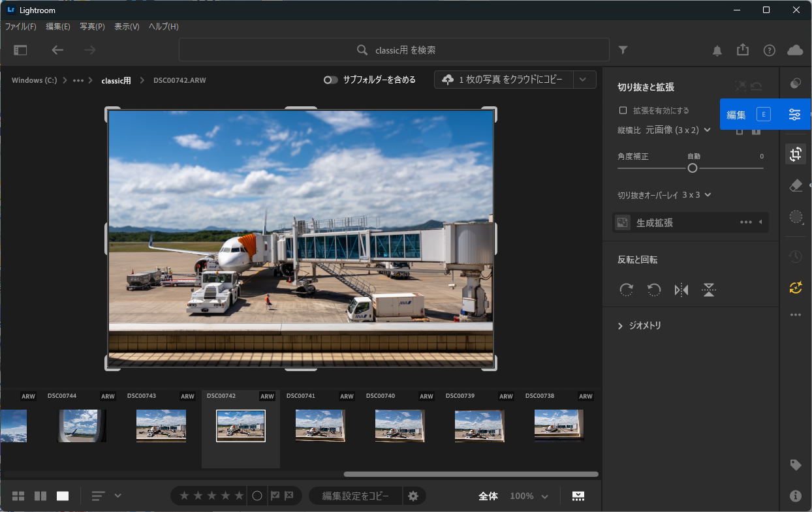The image size is (812, 512).
Task: Set the unflagged circle rating status
Action: click(257, 496)
